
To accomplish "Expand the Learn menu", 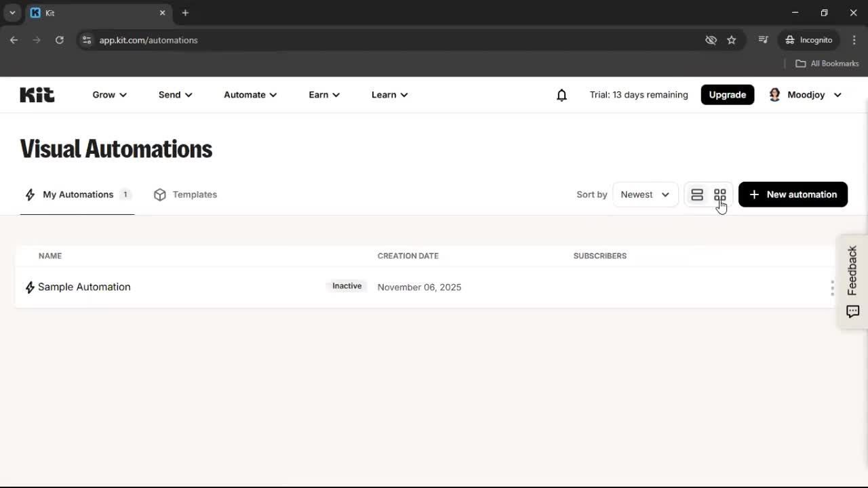I will pos(389,95).
